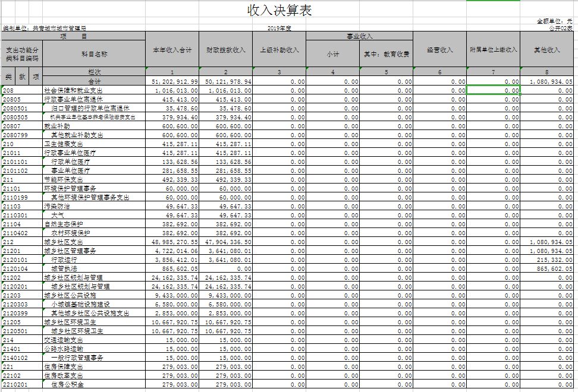Click the cell containing 47,904,336.50
This screenshot has height=392, width=578.
(226, 242)
